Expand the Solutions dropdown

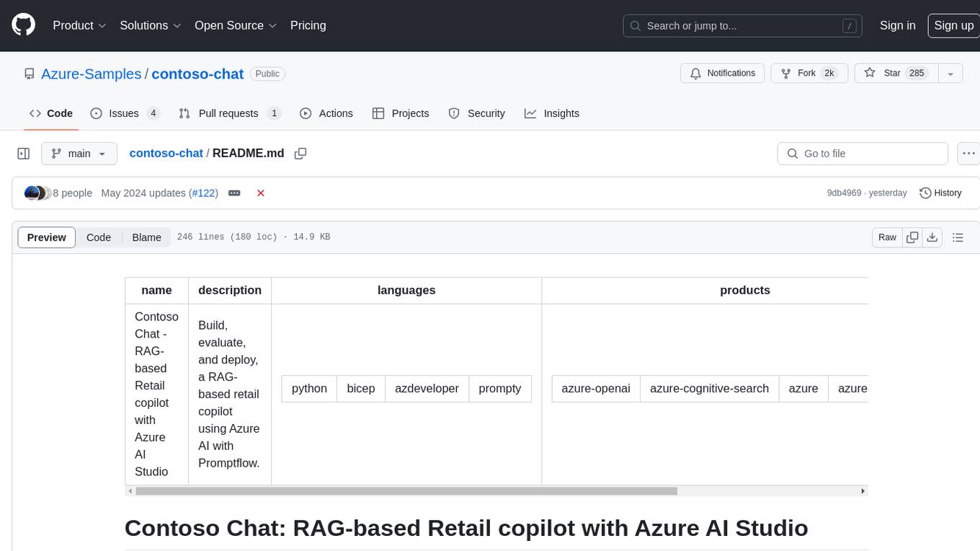click(150, 25)
